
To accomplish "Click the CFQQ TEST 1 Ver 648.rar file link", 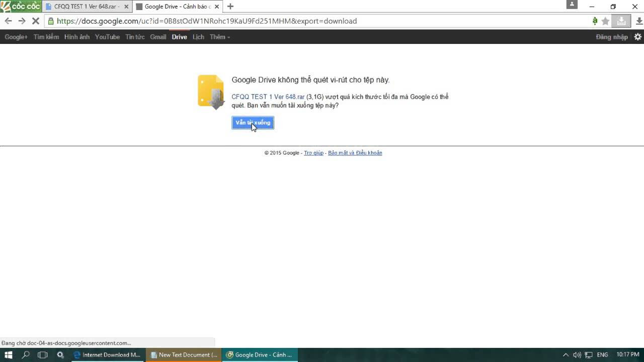I will coord(268,97).
